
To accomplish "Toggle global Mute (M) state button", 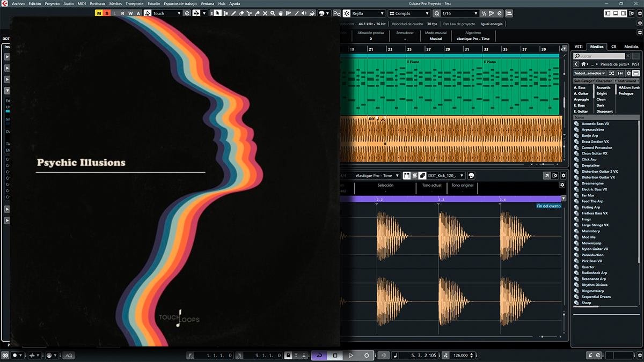I will (99, 13).
